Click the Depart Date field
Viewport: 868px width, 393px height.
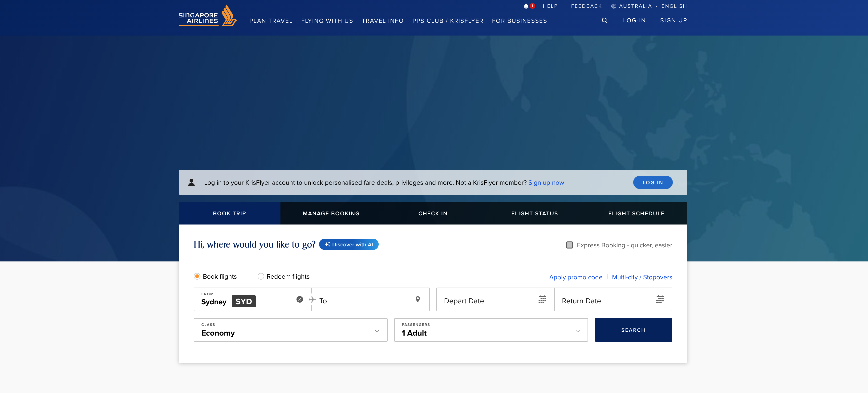tap(495, 299)
